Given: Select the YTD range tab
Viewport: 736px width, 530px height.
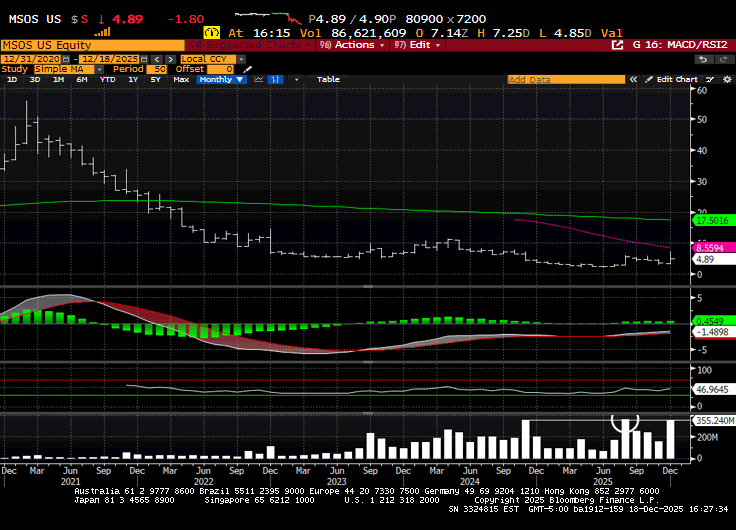Looking at the screenshot, I should tap(107, 79).
